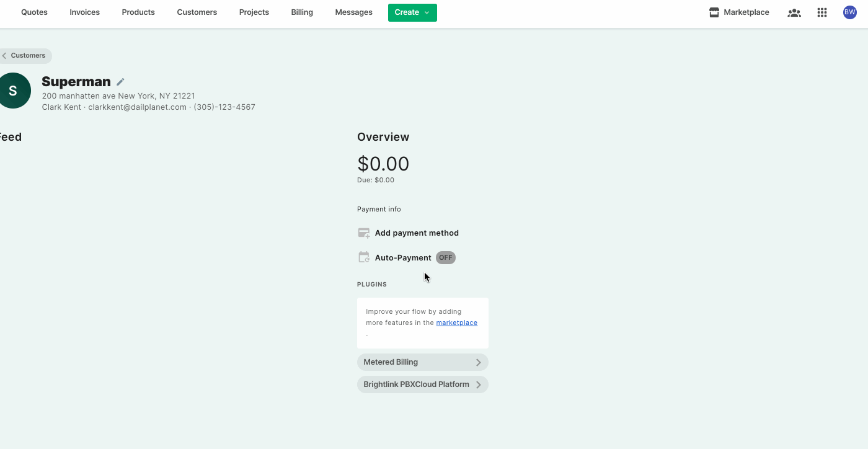
Task: Open the people/team icon in header
Action: click(x=794, y=12)
